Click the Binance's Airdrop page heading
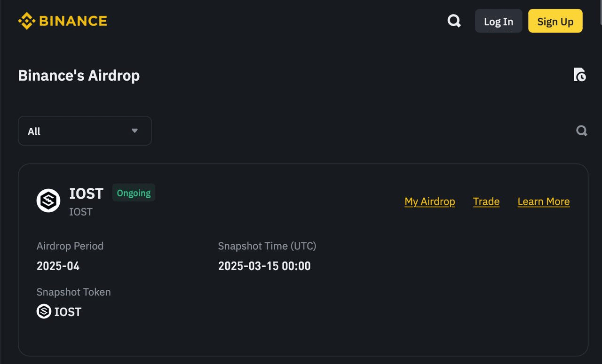602x364 pixels. tap(79, 75)
